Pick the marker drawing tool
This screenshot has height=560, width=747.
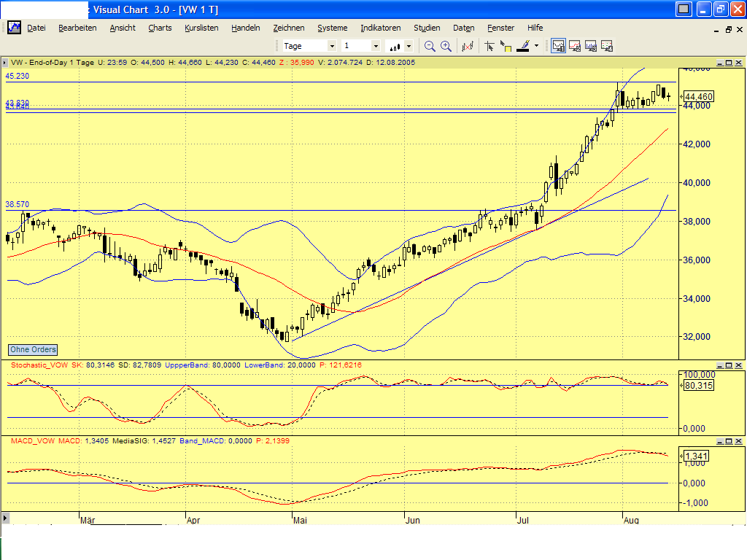[522, 45]
